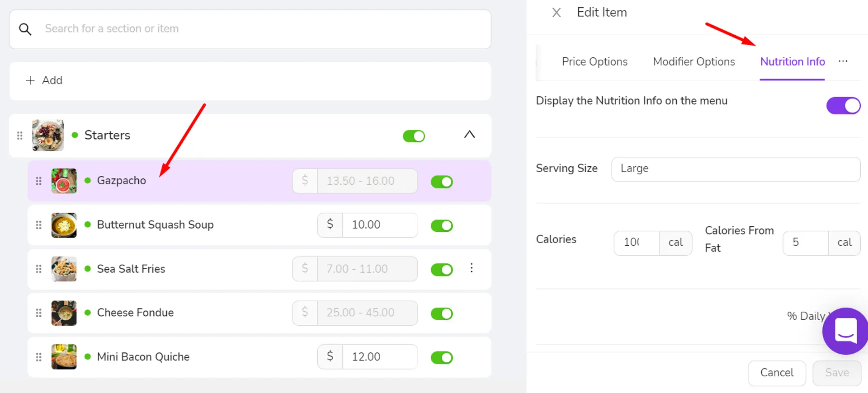This screenshot has height=393, width=868.
Task: Toggle the Starters section availability
Action: point(414,136)
